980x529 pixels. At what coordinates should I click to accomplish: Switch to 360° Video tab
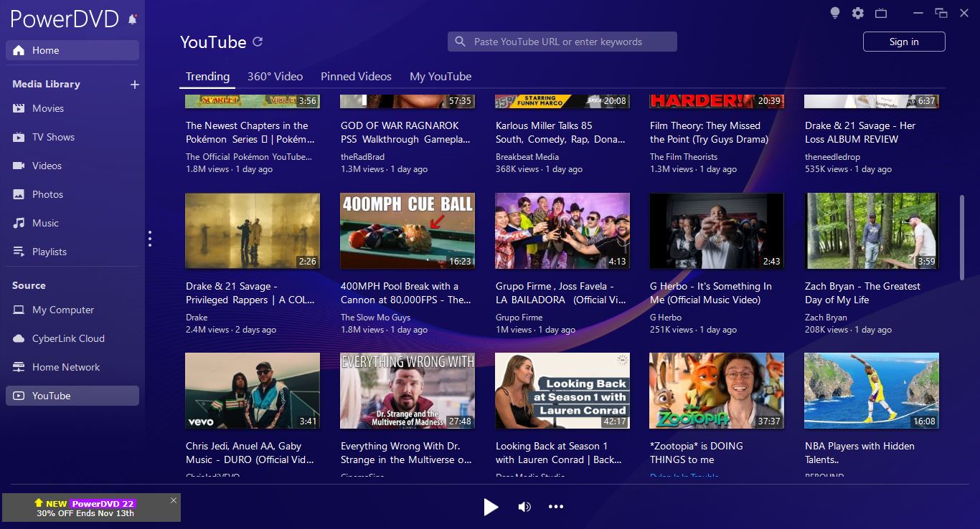275,76
